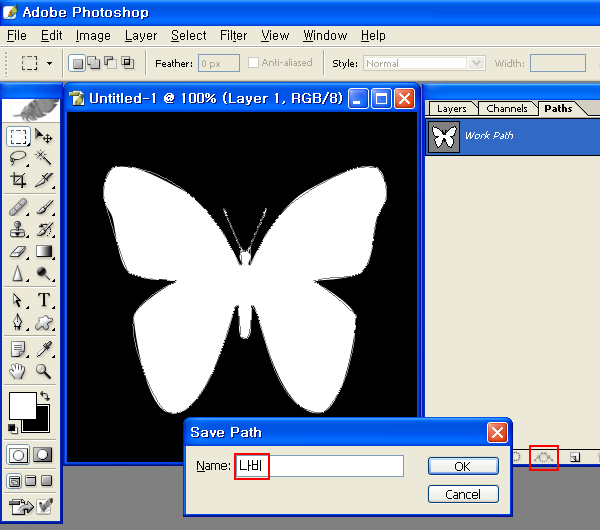Select the Crop tool

(x=18, y=179)
